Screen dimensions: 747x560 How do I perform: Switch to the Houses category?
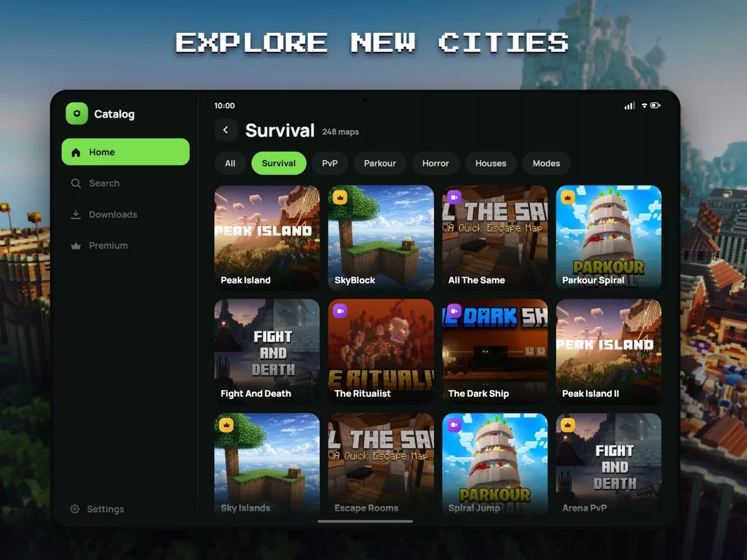click(491, 163)
